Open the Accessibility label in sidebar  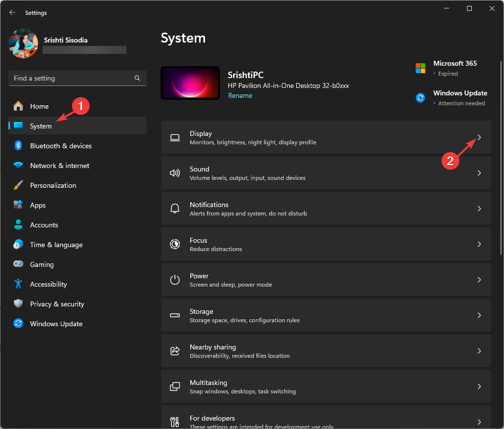48,284
